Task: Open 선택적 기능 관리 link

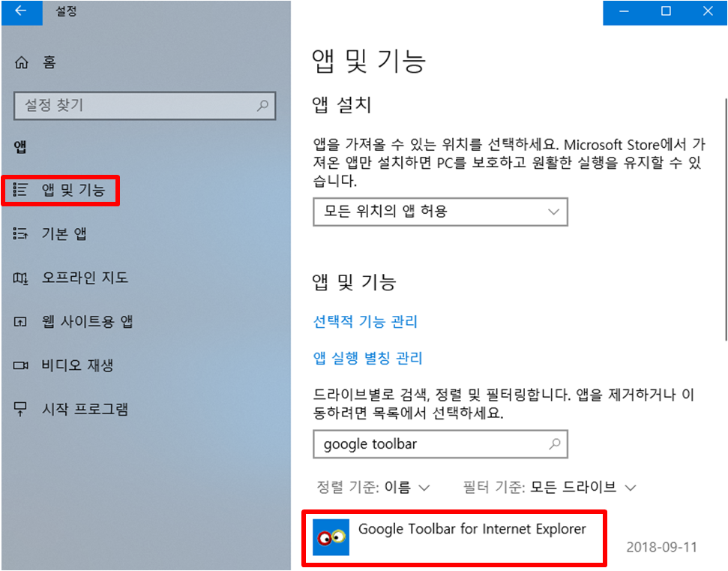Action: coord(365,321)
